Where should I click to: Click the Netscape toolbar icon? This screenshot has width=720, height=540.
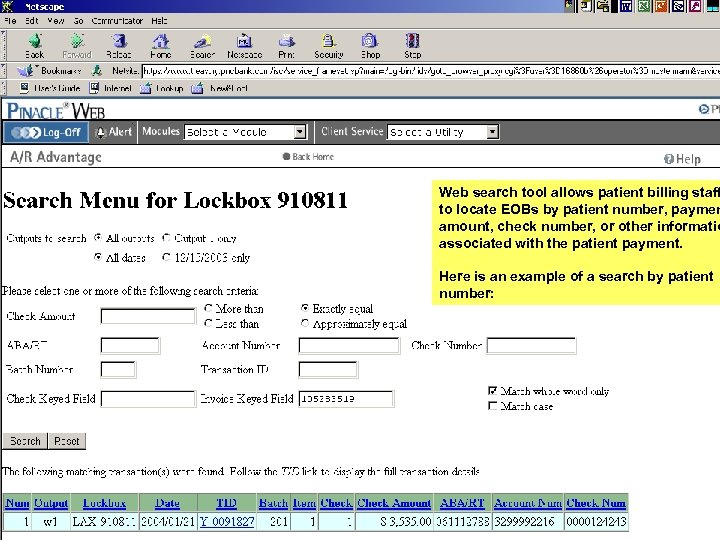tap(244, 41)
